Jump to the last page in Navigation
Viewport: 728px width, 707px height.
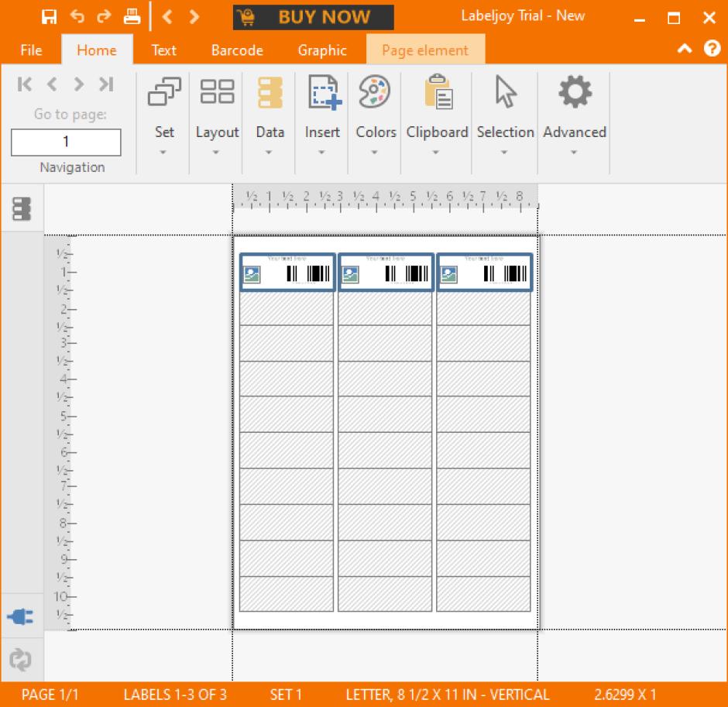106,84
